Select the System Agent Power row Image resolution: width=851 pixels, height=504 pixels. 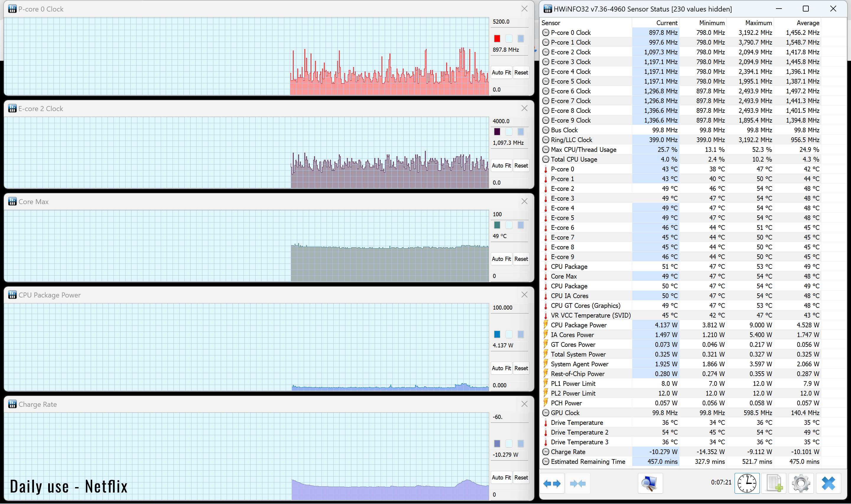coord(681,364)
